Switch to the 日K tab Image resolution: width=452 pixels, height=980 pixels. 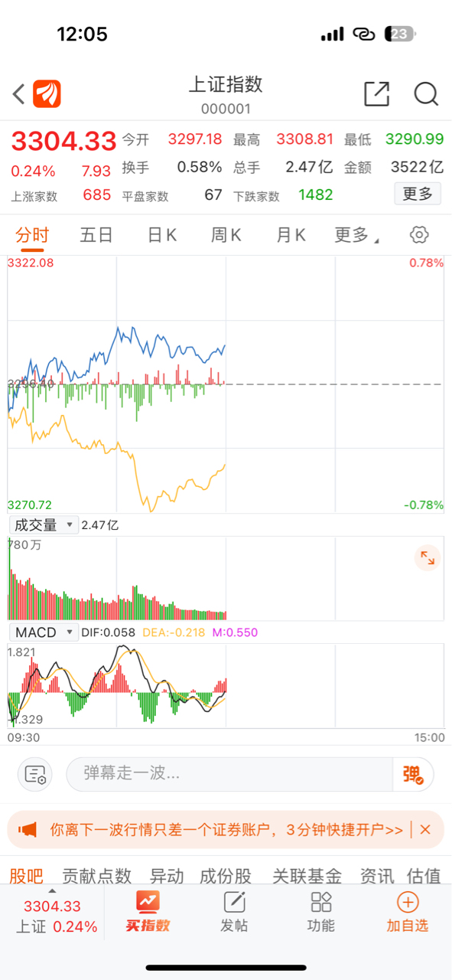(x=162, y=235)
